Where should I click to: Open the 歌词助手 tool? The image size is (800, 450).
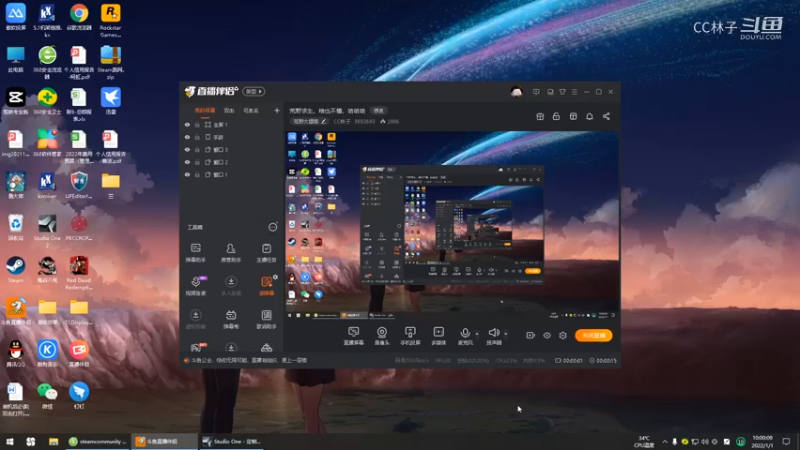[x=266, y=319]
